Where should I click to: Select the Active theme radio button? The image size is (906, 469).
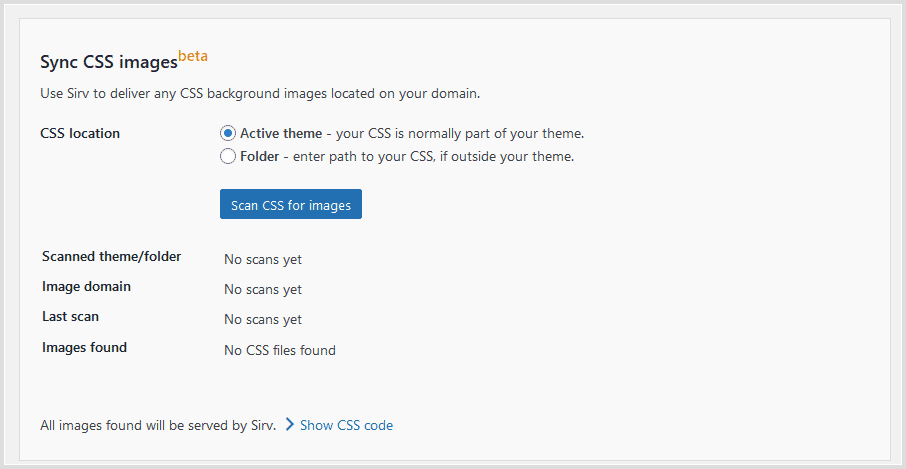[228, 133]
